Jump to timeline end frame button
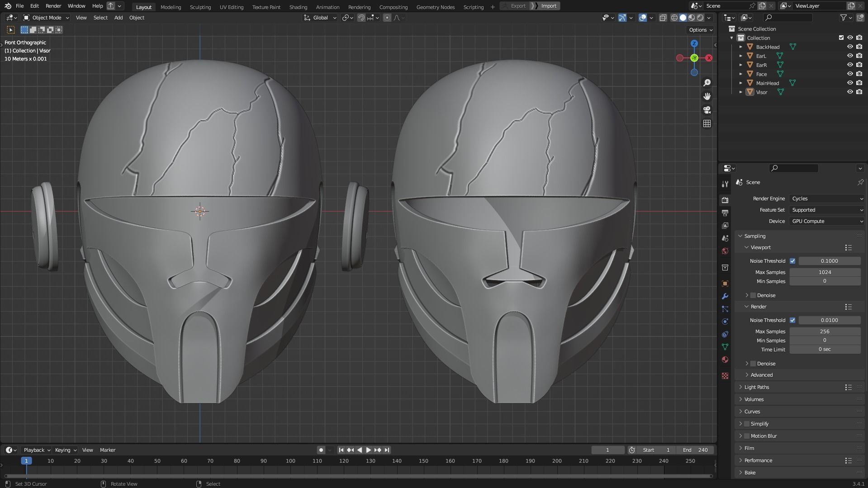 tap(387, 450)
